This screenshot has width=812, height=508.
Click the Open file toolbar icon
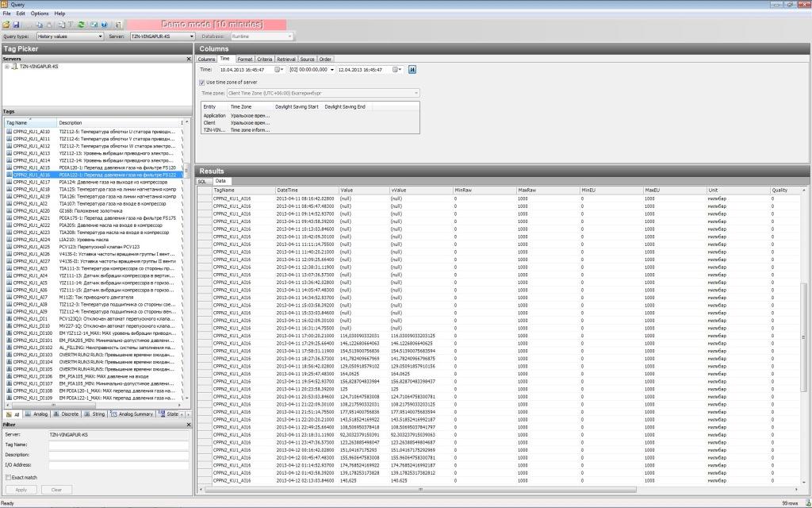pyautogui.click(x=6, y=25)
